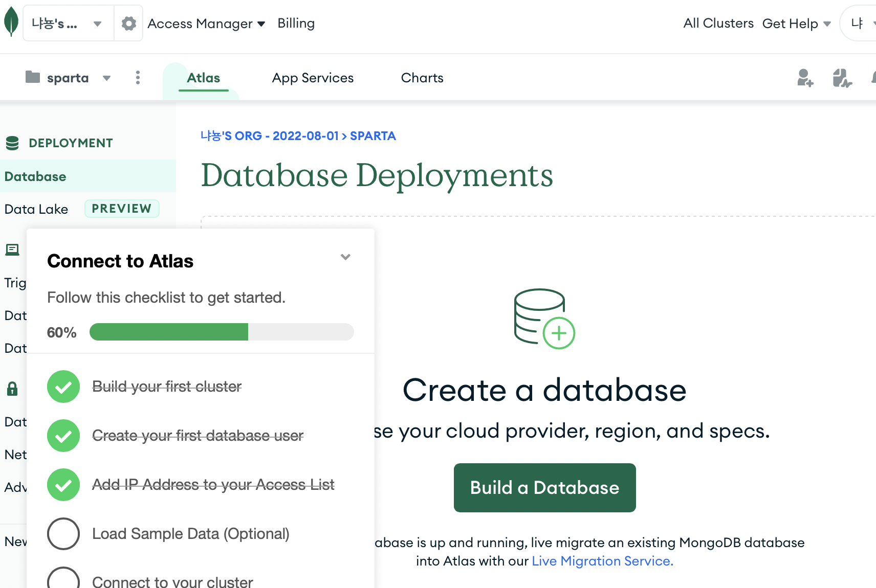Screen dimensions: 876x588
Task: Go to All Clusters
Action: [x=718, y=24]
